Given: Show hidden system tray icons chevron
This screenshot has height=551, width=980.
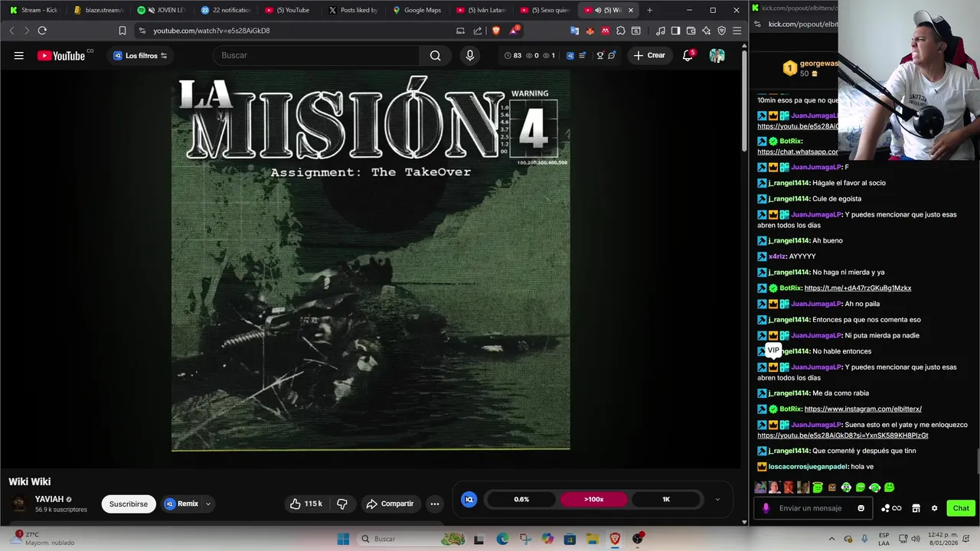Looking at the screenshot, I should pyautogui.click(x=832, y=539).
